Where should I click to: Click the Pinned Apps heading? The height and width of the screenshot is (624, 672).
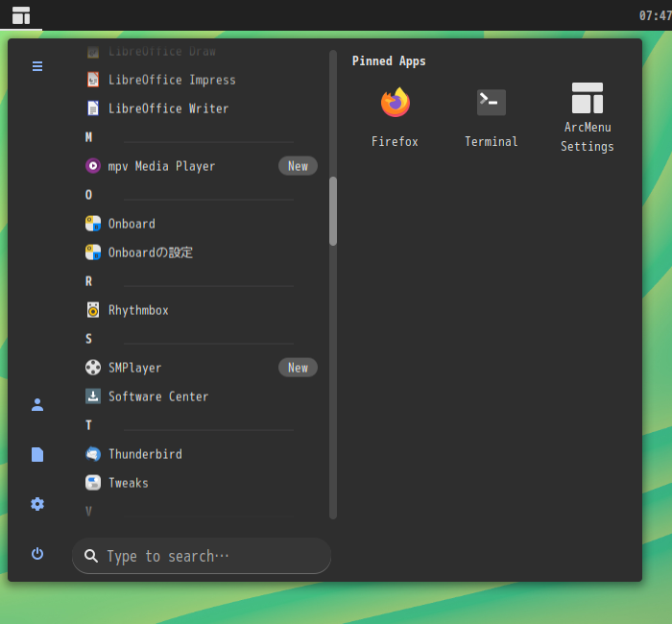389,61
